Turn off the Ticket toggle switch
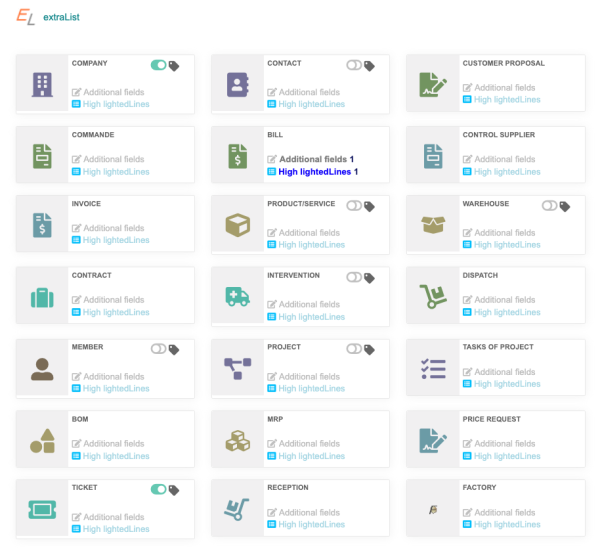Image resolution: width=600 pixels, height=551 pixels. [158, 490]
